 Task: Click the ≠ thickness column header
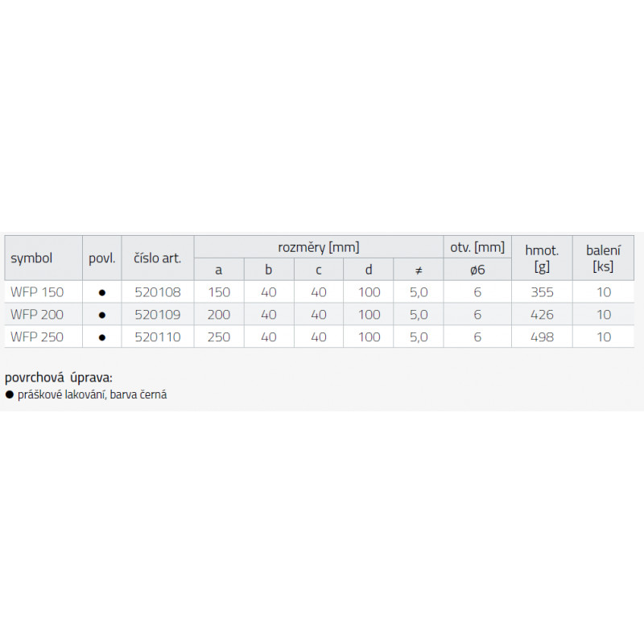point(419,270)
